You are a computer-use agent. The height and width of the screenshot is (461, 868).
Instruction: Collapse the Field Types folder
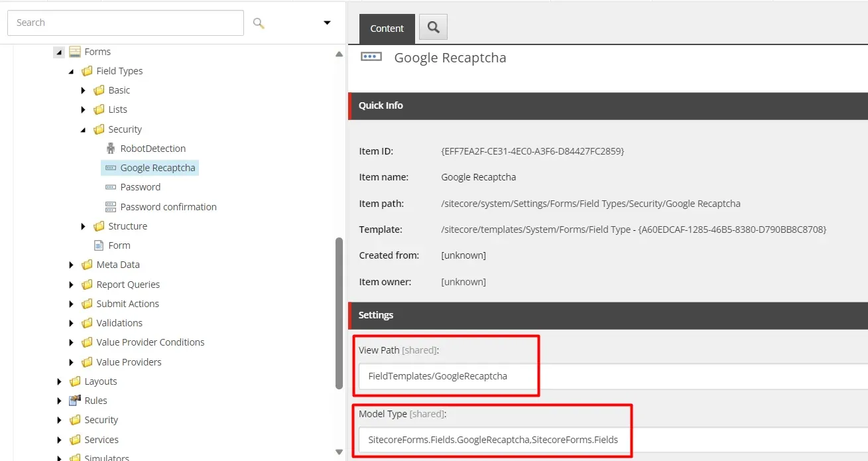tap(72, 71)
